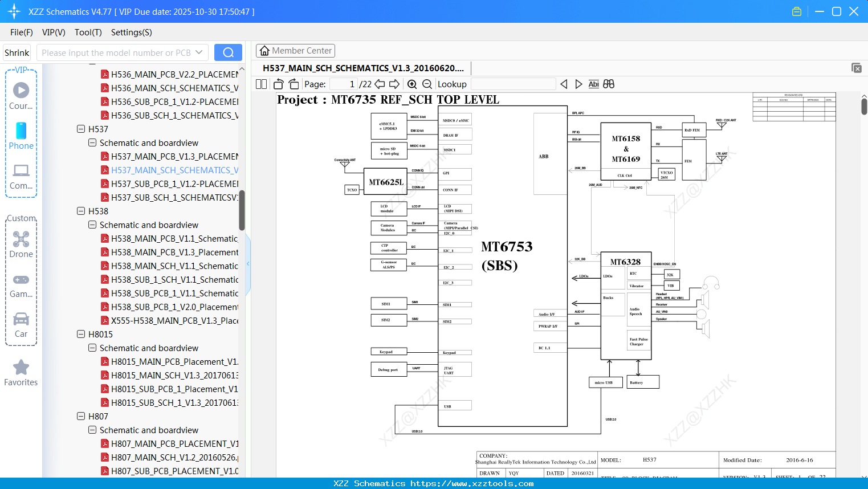The height and width of the screenshot is (489, 868).
Task: Open the VIP(V) menu
Action: [53, 32]
